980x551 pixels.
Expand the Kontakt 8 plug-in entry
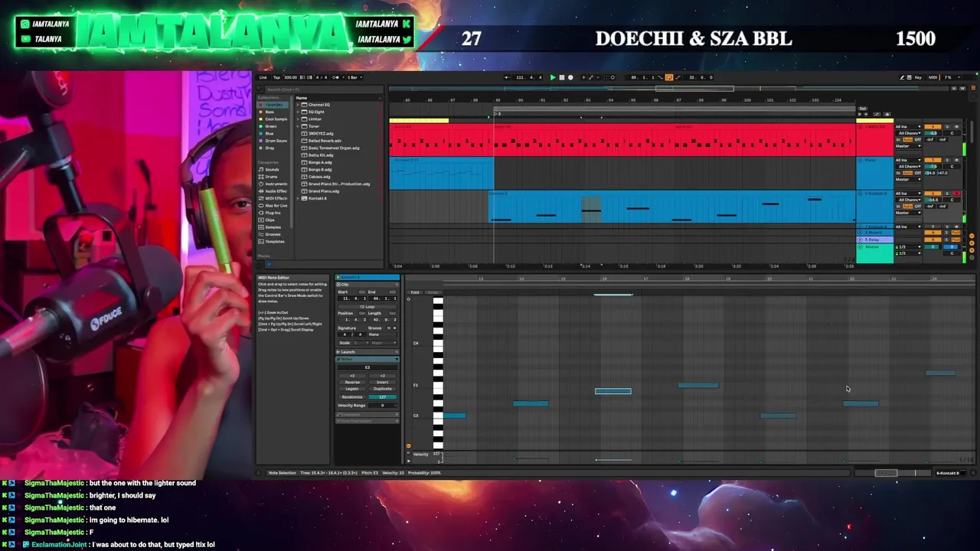coord(298,198)
